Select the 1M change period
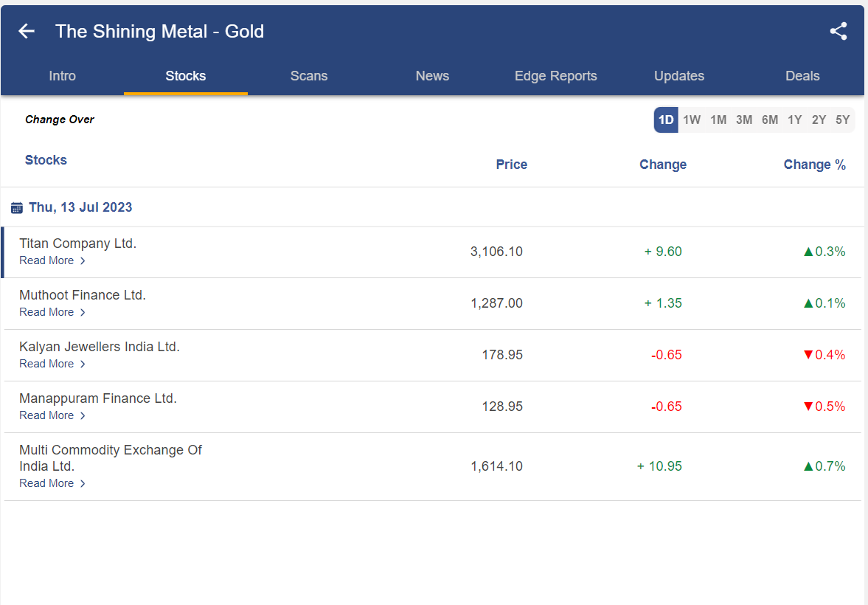Screen dimensions: 868x605 tap(718, 120)
